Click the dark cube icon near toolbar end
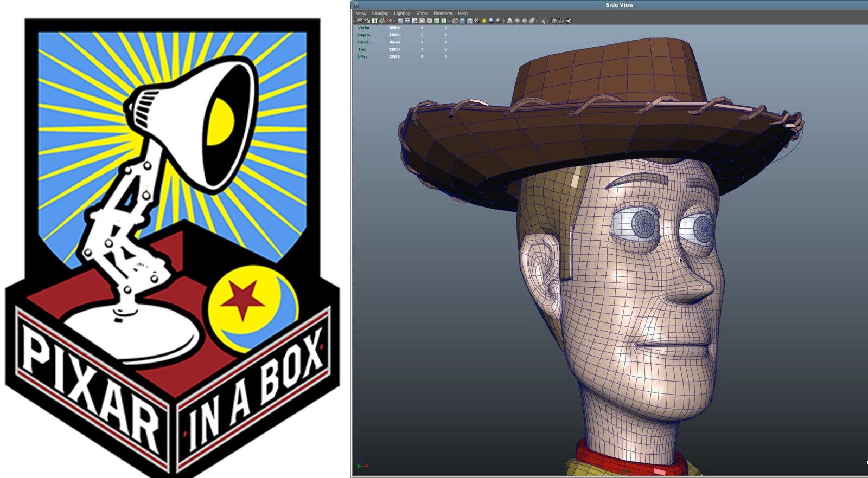 click(554, 21)
